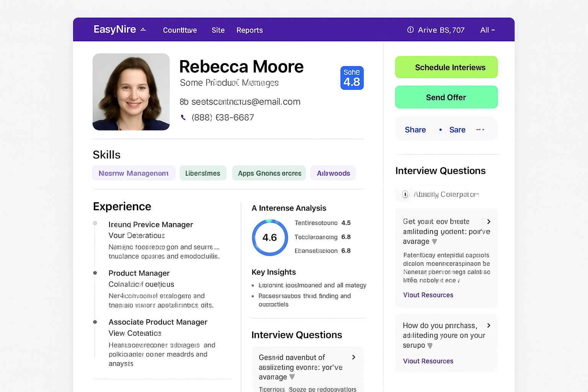Toggle the triangle under avarage in the left question card
Screen dimensions: 588x392
pos(292,377)
